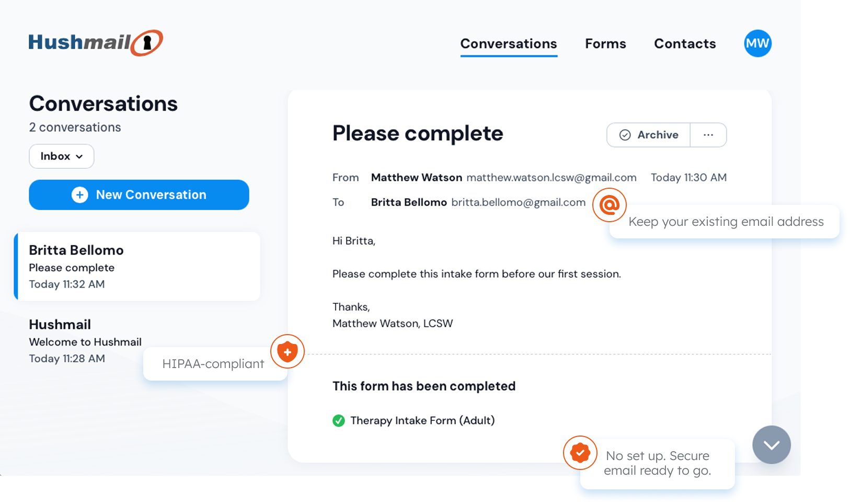Click sender email matthew.watson.lcsw@gmail.com
Viewport: 850px width, 504px height.
(552, 178)
